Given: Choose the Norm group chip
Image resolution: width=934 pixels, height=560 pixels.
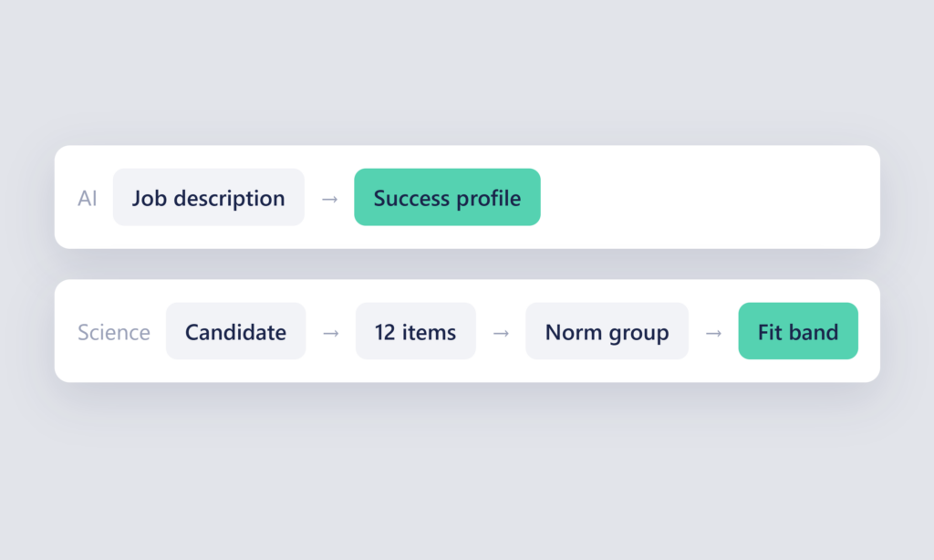Looking at the screenshot, I should [x=607, y=331].
